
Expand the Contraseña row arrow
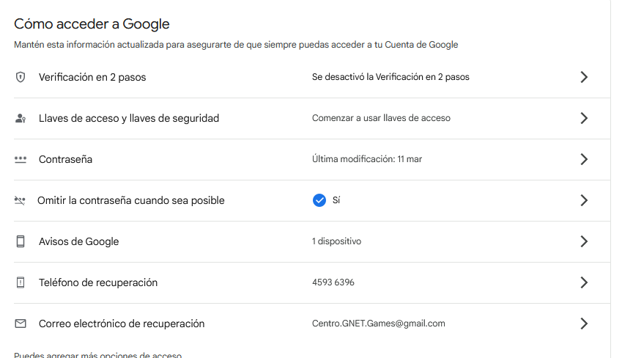click(584, 159)
